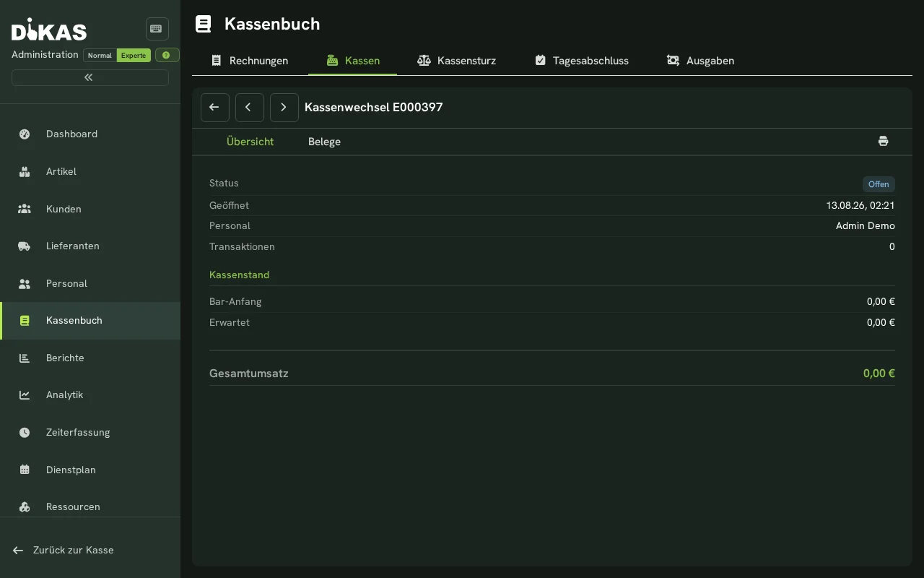The width and height of the screenshot is (924, 578).
Task: Click the Berichte chart icon
Action: pyautogui.click(x=25, y=358)
